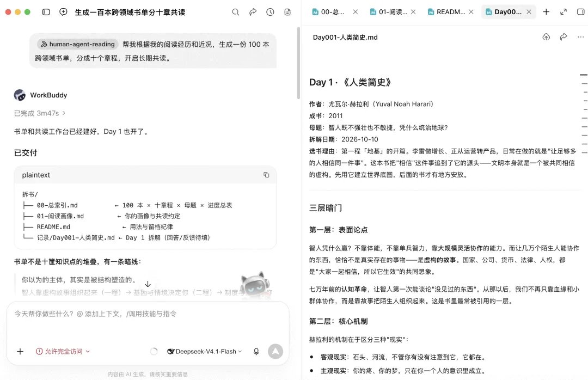This screenshot has width=588, height=380.
Task: Select the Day00... tab
Action: [x=504, y=12]
